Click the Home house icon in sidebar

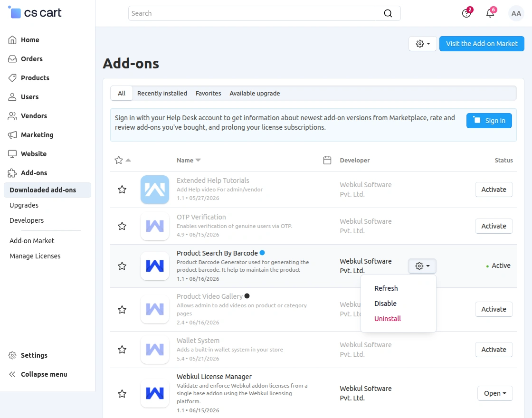click(x=12, y=40)
